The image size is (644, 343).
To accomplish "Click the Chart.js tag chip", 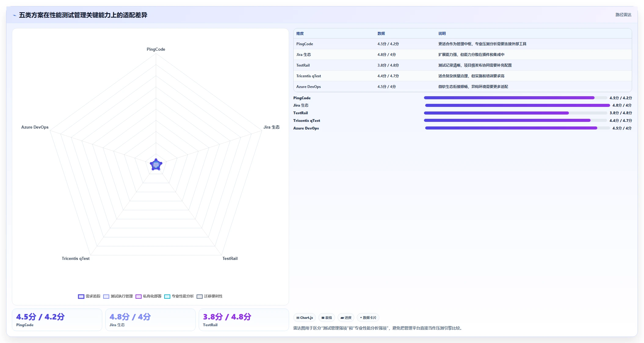I will click(x=305, y=318).
